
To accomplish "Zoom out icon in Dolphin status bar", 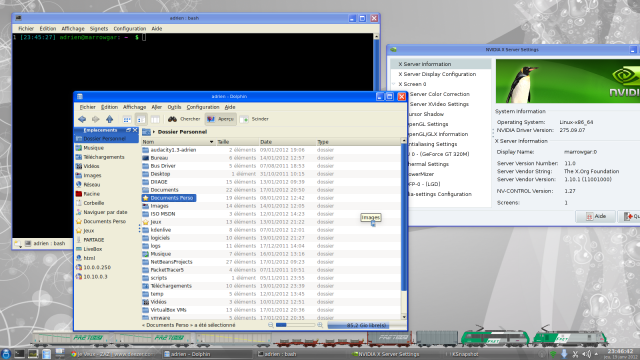I will [x=271, y=325].
